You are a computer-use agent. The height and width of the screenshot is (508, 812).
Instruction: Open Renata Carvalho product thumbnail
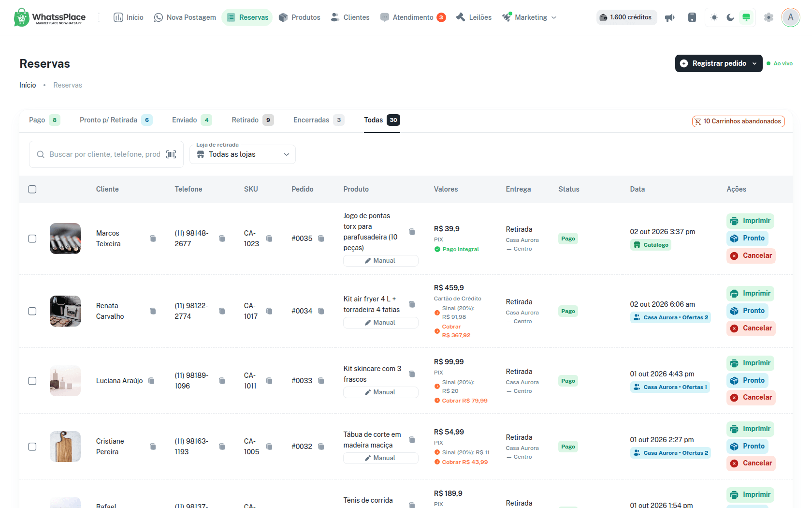(x=65, y=311)
